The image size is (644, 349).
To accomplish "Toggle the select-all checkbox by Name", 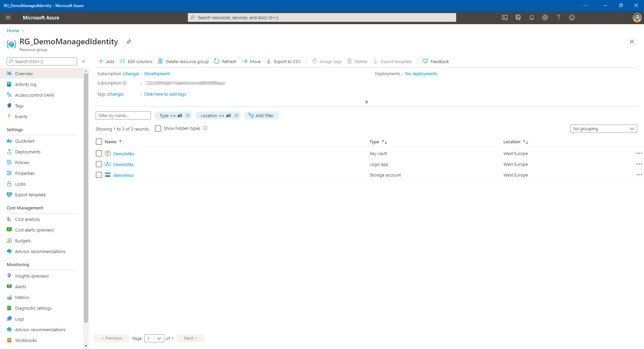I will (x=99, y=142).
